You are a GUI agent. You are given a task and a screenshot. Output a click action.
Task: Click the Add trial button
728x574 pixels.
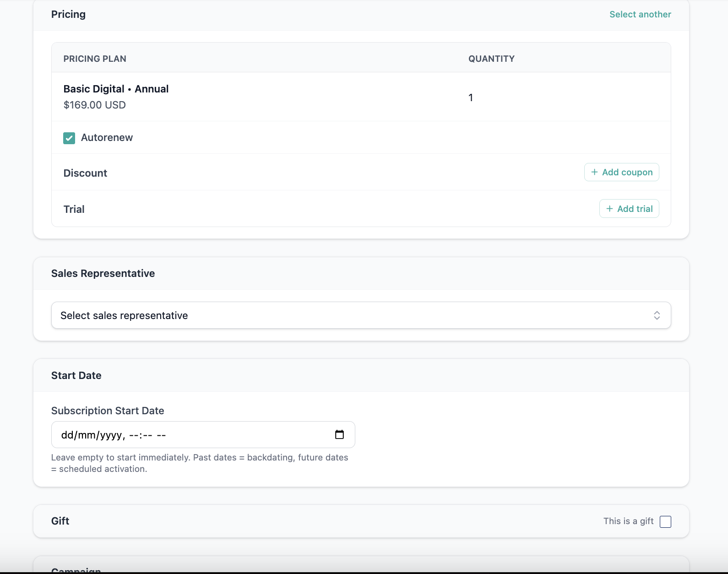click(x=629, y=209)
